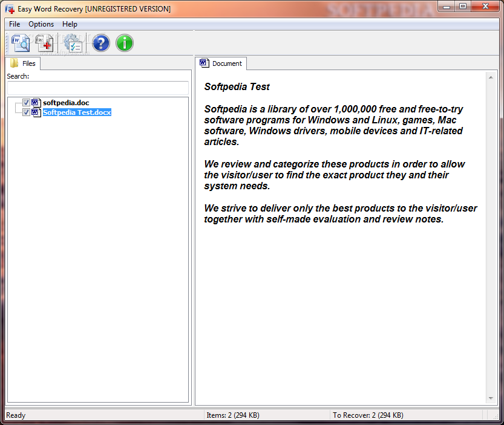504x425 pixels.
Task: Uncheck the softpedia.doc checkbox
Action: pos(27,103)
